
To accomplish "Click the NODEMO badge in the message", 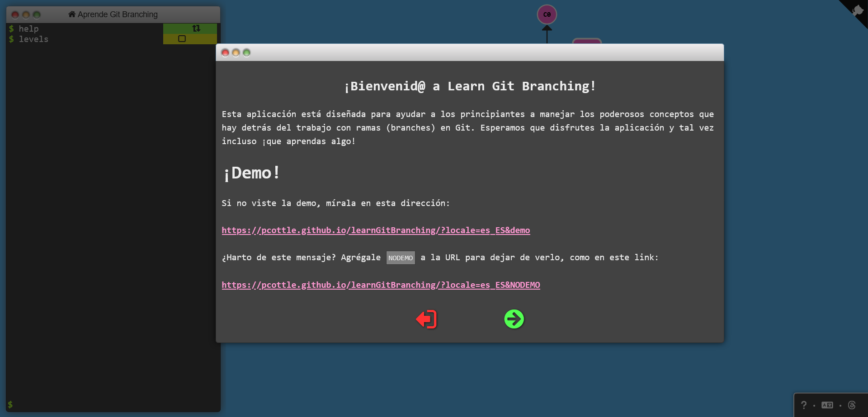I will point(401,258).
